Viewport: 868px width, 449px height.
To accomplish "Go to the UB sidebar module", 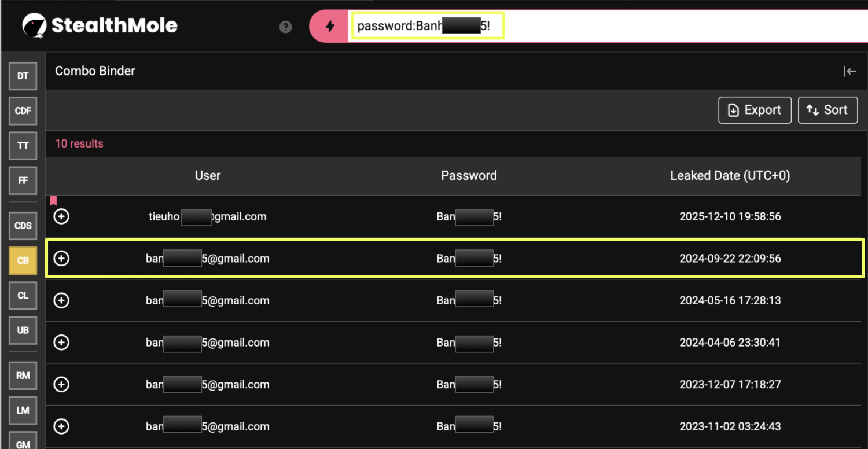I will [x=23, y=330].
